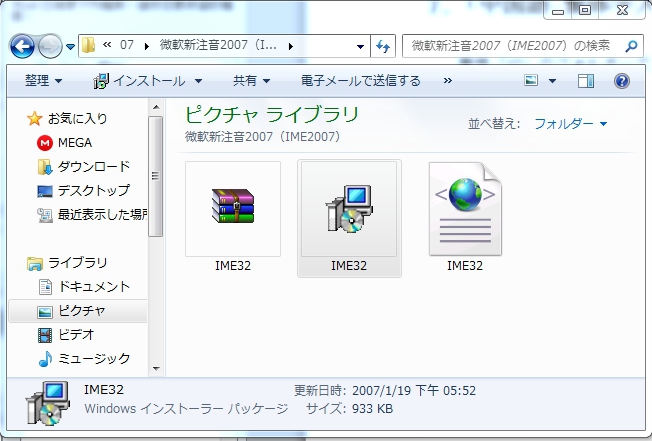The height and width of the screenshot is (441, 652).
Task: Expand the hidden breadcrumb chevrons
Action: tap(107, 45)
